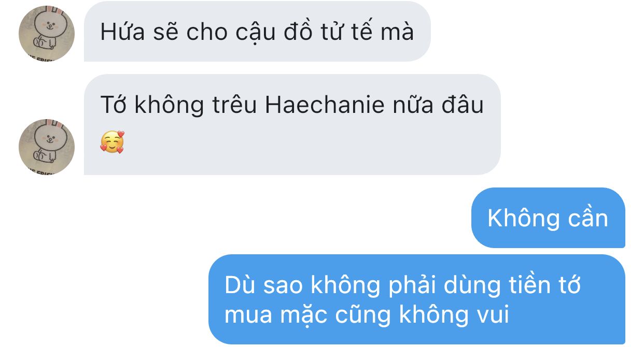The image size is (644, 347).
Task: Click the smiling face with hearts emoji
Action: (x=113, y=142)
